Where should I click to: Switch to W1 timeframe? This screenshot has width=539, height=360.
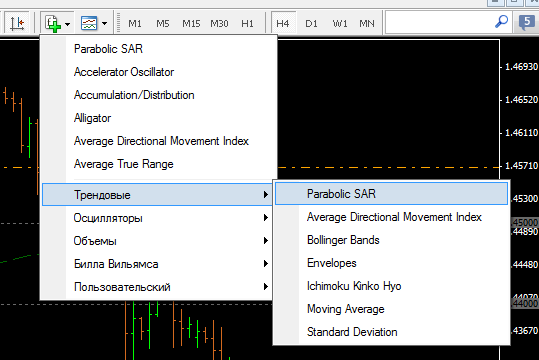click(x=340, y=24)
